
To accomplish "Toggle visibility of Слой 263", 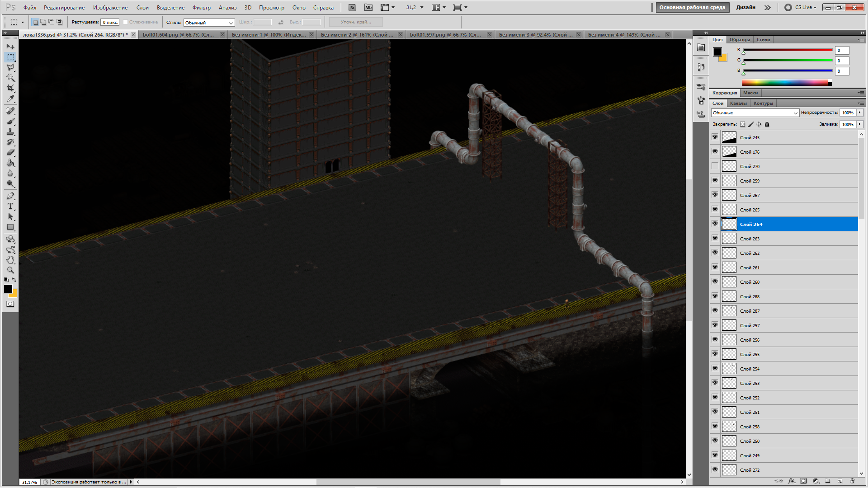I will [x=715, y=238].
